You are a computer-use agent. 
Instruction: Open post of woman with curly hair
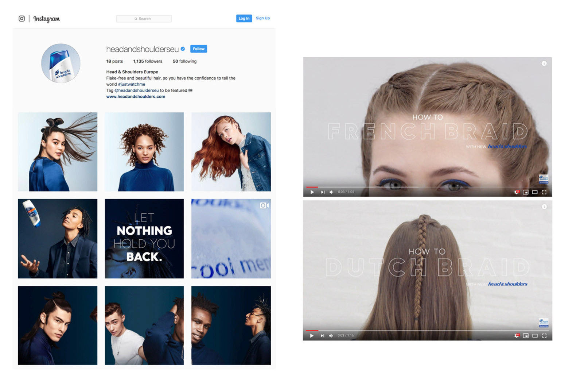(144, 152)
